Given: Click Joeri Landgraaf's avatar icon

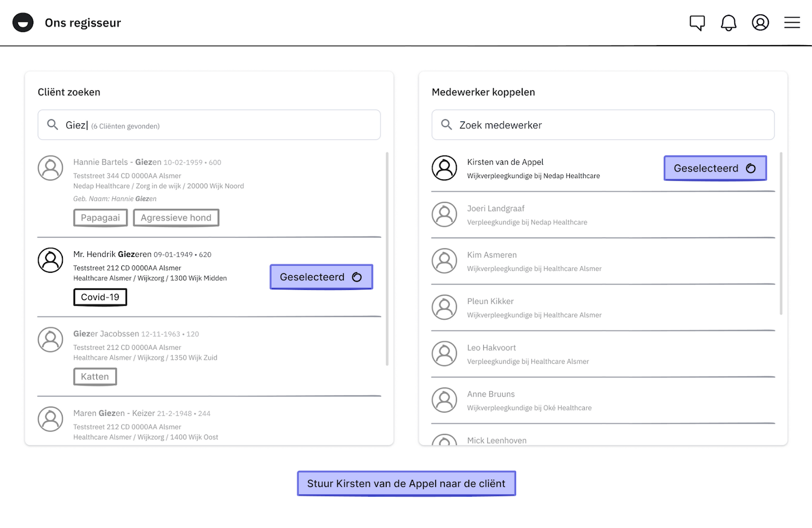Looking at the screenshot, I should pyautogui.click(x=444, y=215).
